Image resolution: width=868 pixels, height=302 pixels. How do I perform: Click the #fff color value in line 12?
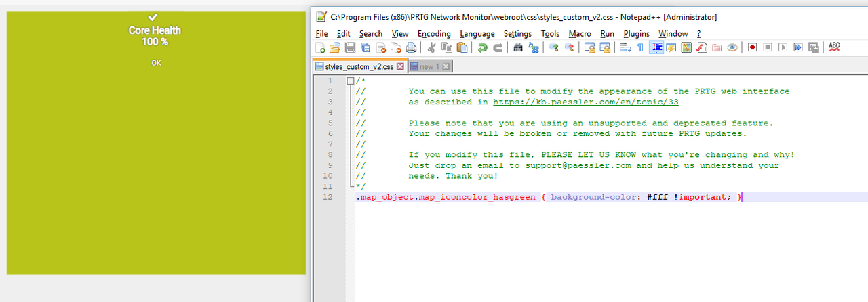pyautogui.click(x=658, y=197)
